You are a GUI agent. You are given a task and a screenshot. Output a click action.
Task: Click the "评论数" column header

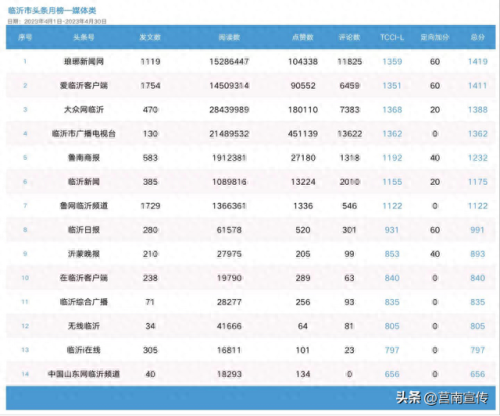(x=349, y=37)
